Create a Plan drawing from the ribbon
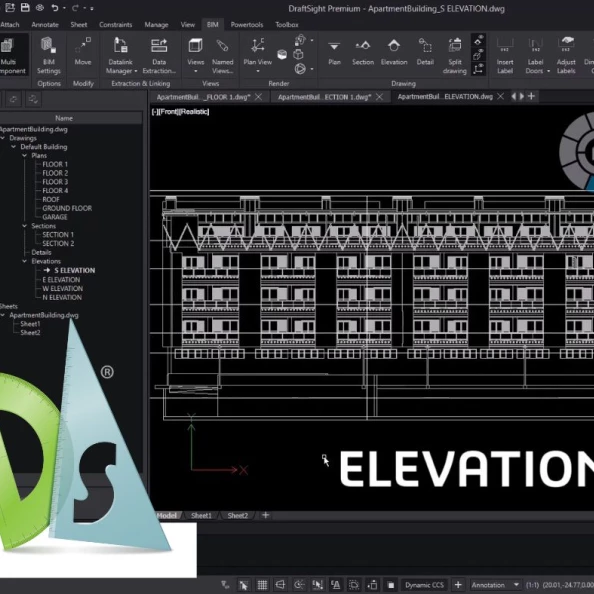 click(334, 52)
